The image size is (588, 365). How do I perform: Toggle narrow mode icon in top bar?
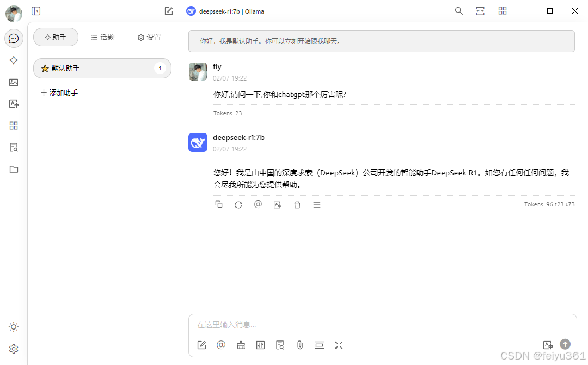480,11
